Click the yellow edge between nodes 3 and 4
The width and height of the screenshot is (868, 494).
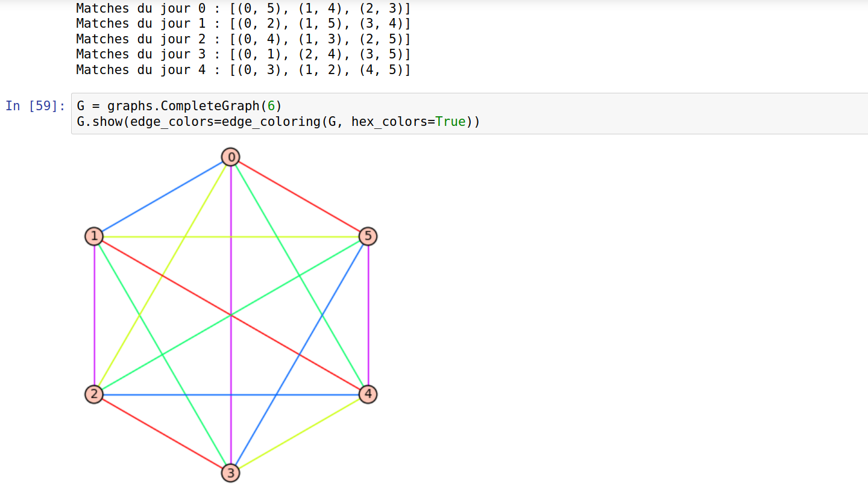[x=299, y=434]
